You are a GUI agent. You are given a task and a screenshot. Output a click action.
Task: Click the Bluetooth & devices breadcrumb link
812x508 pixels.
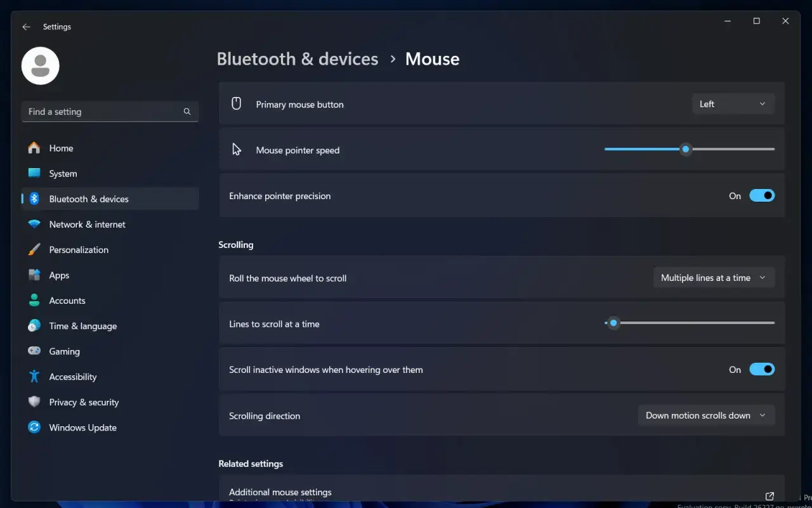tap(298, 59)
